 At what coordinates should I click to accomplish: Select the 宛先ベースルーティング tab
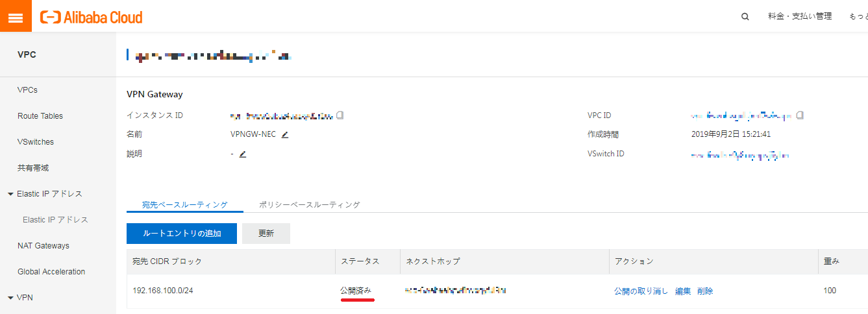point(185,204)
